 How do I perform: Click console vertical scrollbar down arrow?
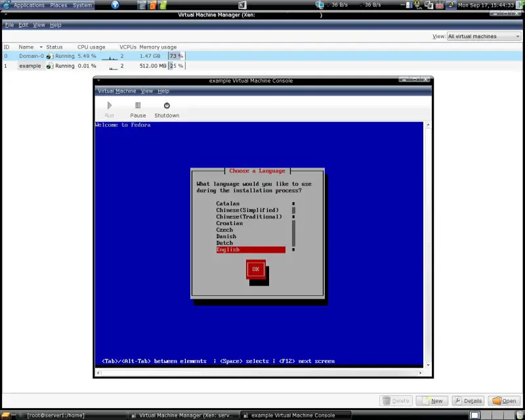coord(428,365)
